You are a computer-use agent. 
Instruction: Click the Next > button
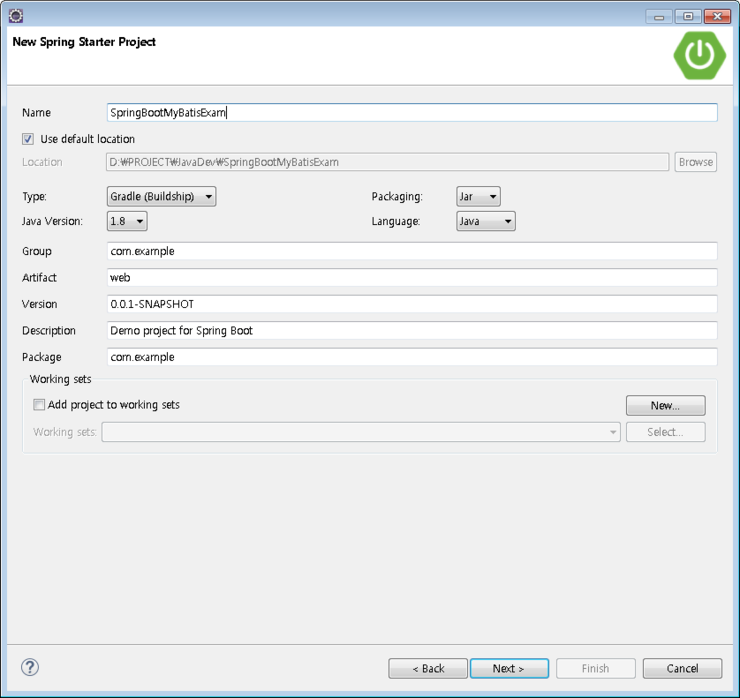coord(509,668)
